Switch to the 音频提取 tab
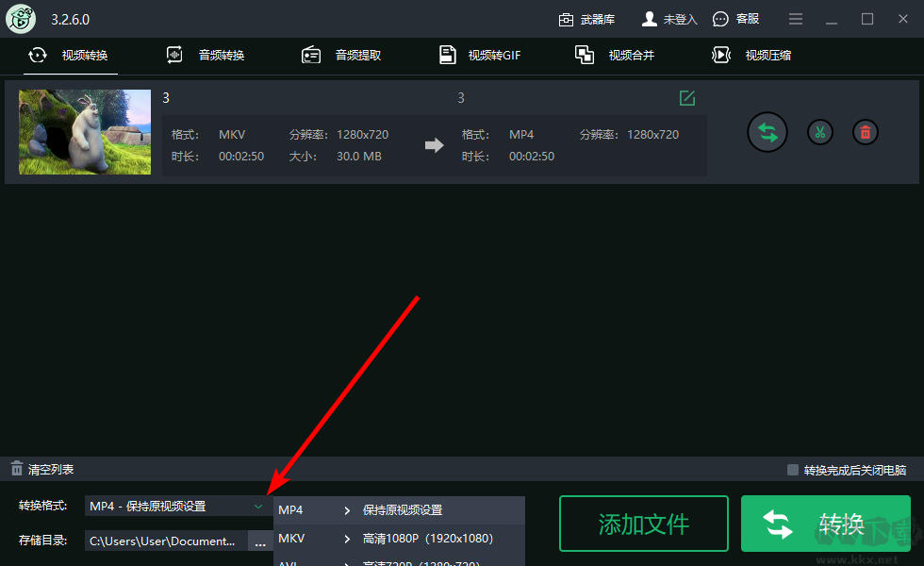Image resolution: width=924 pixels, height=566 pixels. 354,55
